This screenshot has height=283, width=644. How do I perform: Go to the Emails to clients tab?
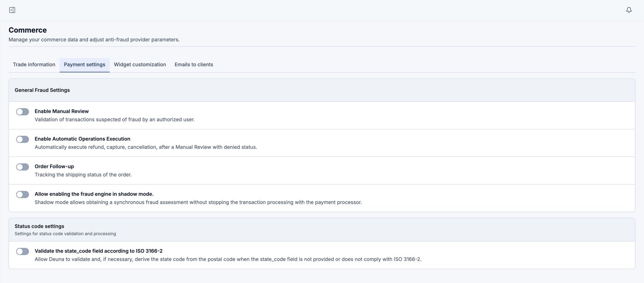pyautogui.click(x=194, y=64)
